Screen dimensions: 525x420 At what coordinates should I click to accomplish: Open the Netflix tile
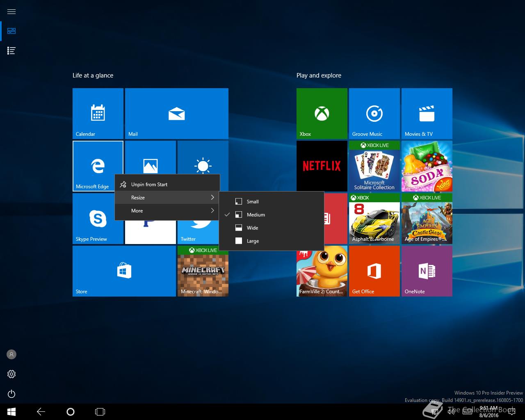(x=322, y=166)
